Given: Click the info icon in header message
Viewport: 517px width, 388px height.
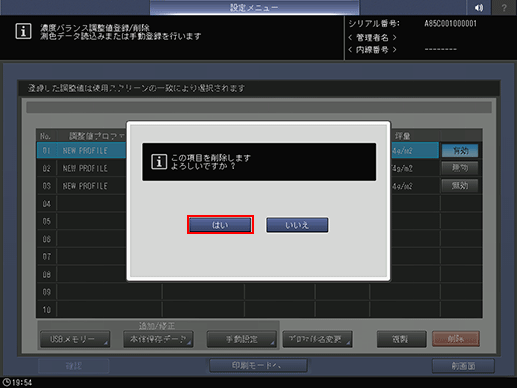Looking at the screenshot, I should click(23, 31).
